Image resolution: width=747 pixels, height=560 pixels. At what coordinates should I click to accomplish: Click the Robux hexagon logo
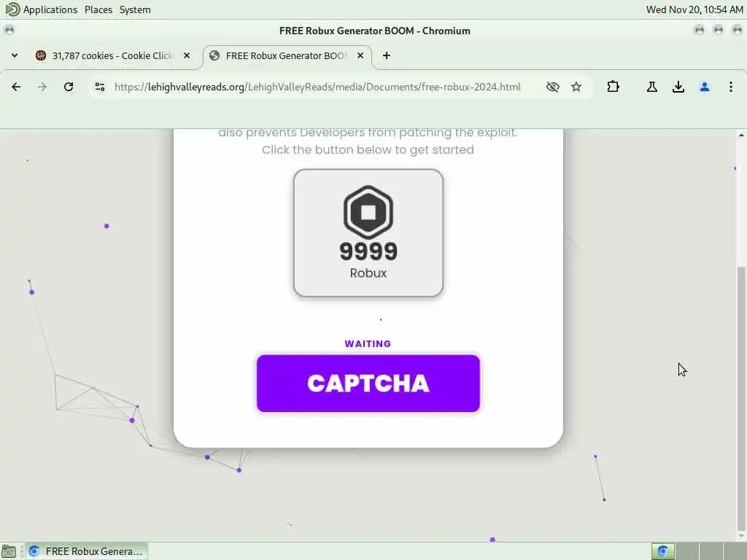pyautogui.click(x=368, y=212)
